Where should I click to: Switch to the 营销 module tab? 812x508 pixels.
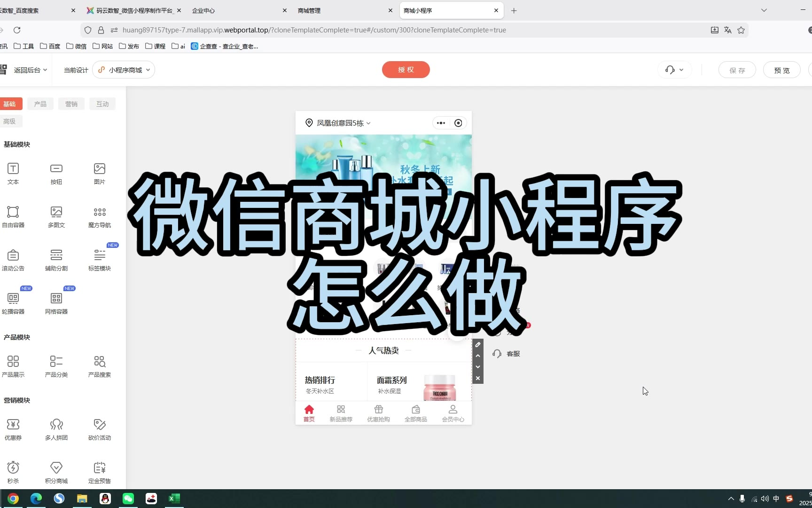pyautogui.click(x=71, y=104)
